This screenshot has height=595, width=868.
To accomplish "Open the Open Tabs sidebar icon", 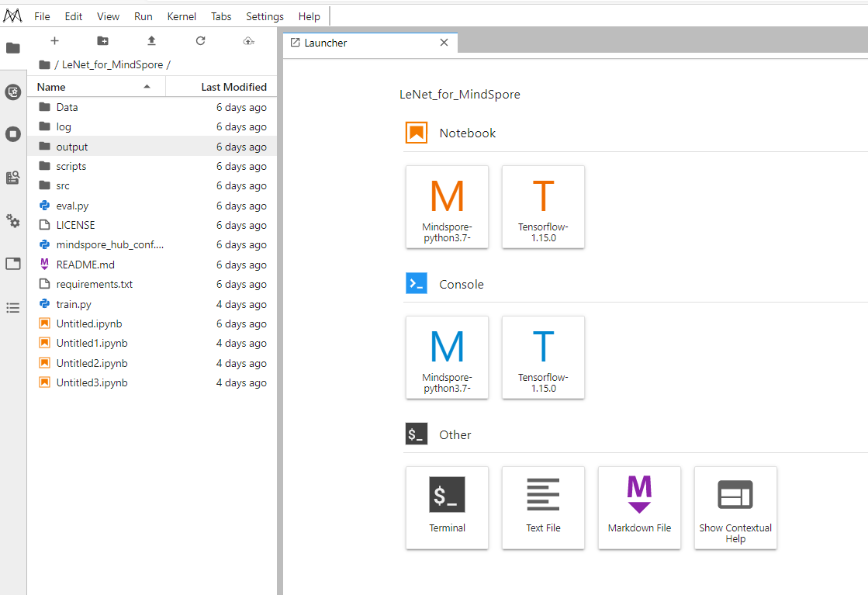I will point(12,264).
